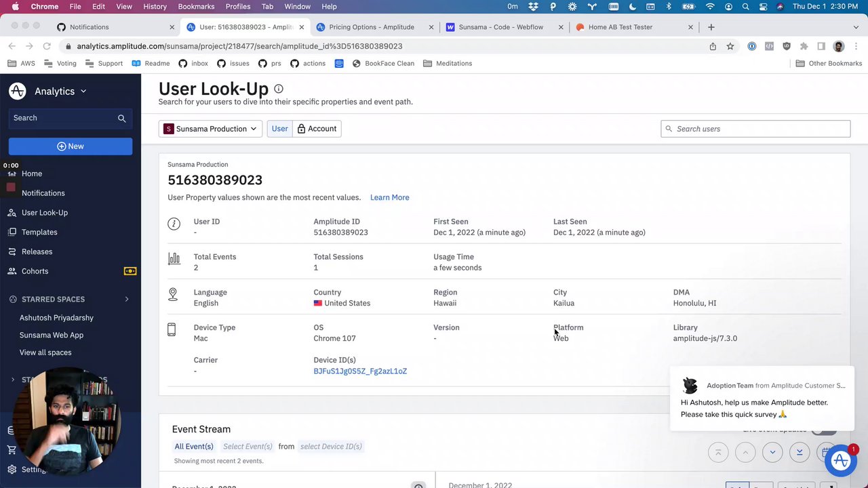Reload the page with the refresh icon

tap(47, 46)
